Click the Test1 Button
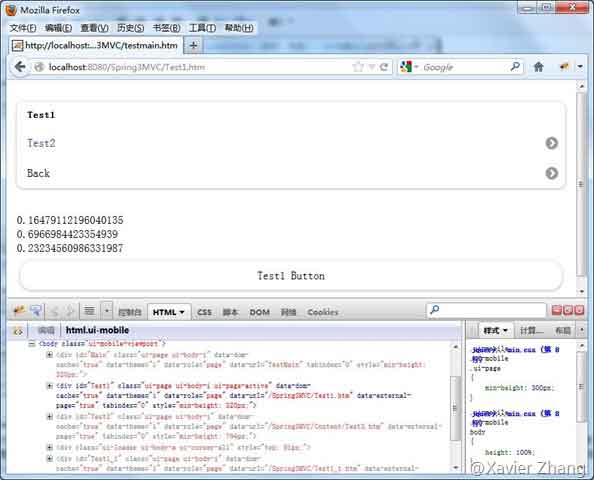The image size is (594, 480). 291,276
